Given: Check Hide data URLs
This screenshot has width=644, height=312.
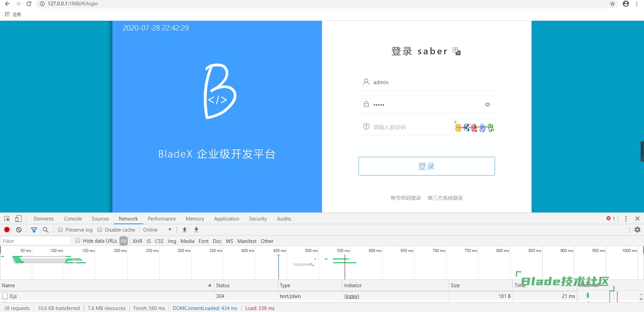Looking at the screenshot, I should point(78,240).
